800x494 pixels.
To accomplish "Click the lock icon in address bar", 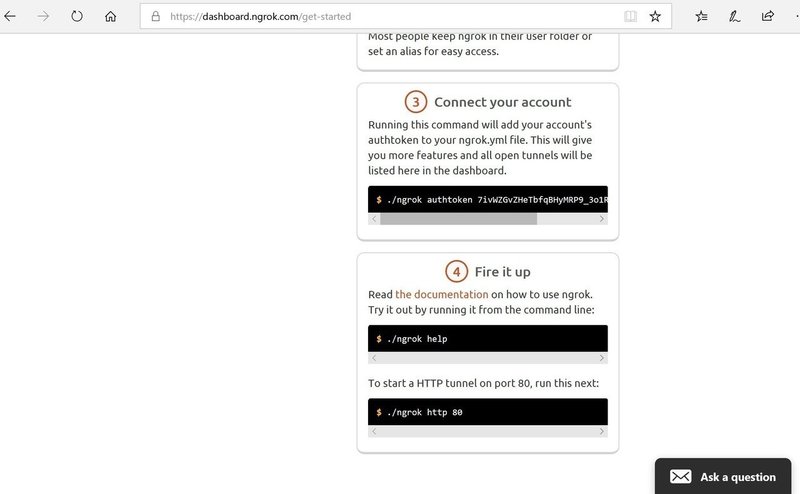I will tap(156, 16).
